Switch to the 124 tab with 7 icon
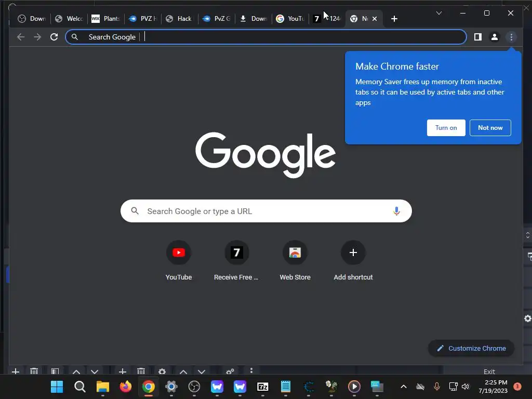532x399 pixels. 327,19
